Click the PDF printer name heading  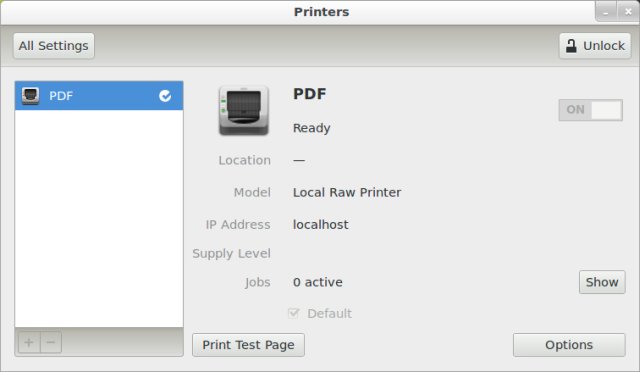309,94
